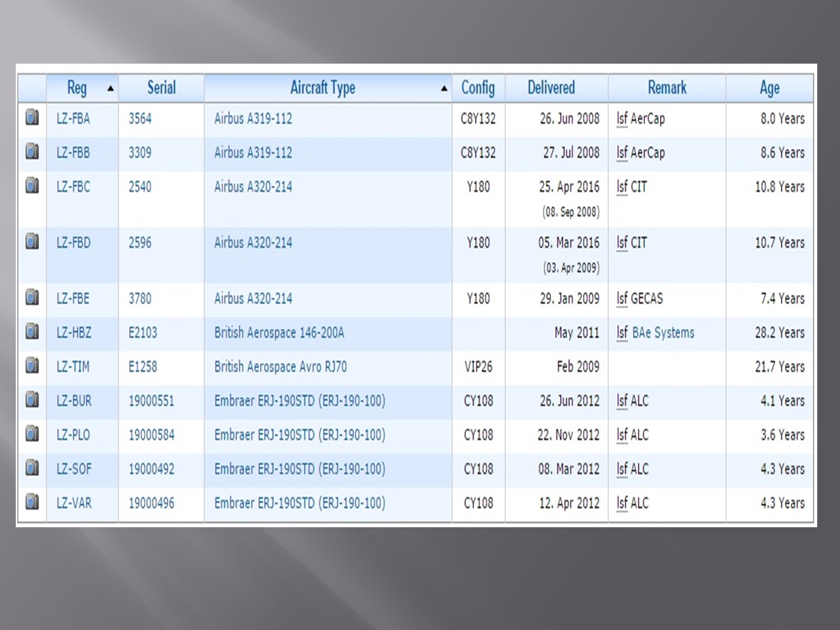Select serial number 19000551

point(151,401)
